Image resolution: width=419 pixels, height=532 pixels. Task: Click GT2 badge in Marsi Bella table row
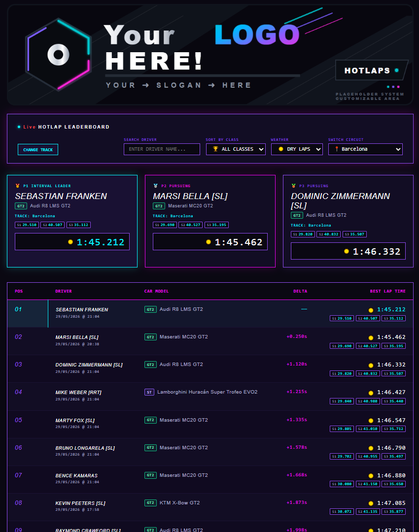click(150, 337)
